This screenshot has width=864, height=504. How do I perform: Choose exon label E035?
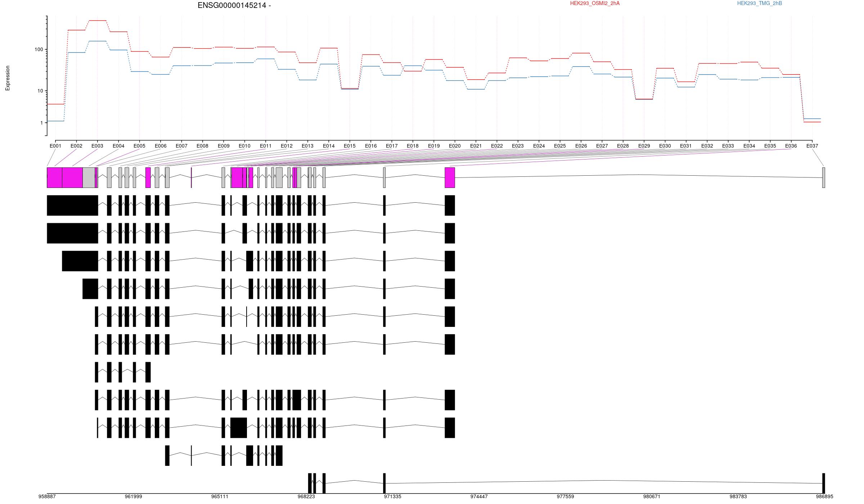coord(770,146)
